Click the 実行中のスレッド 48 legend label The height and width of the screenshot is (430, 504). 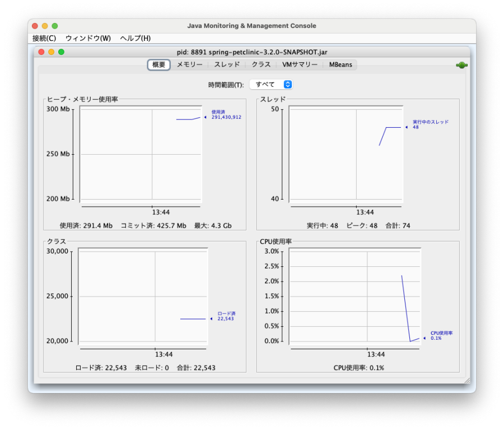tap(431, 124)
